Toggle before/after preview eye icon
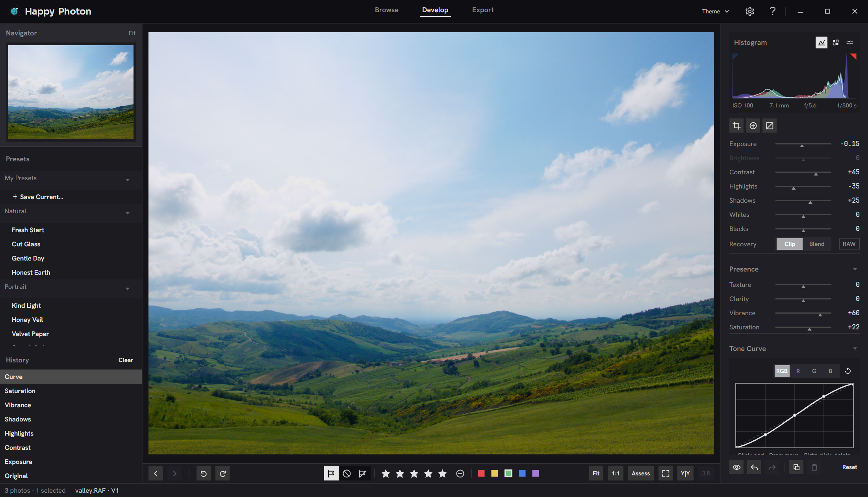This screenshot has width=868, height=497. pyautogui.click(x=736, y=467)
